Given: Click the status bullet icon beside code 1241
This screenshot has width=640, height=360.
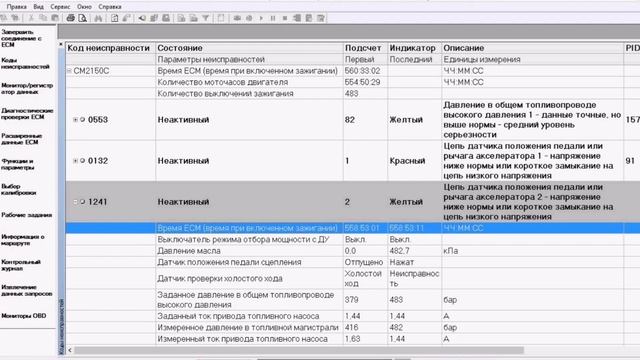Looking at the screenshot, I should click(82, 202).
